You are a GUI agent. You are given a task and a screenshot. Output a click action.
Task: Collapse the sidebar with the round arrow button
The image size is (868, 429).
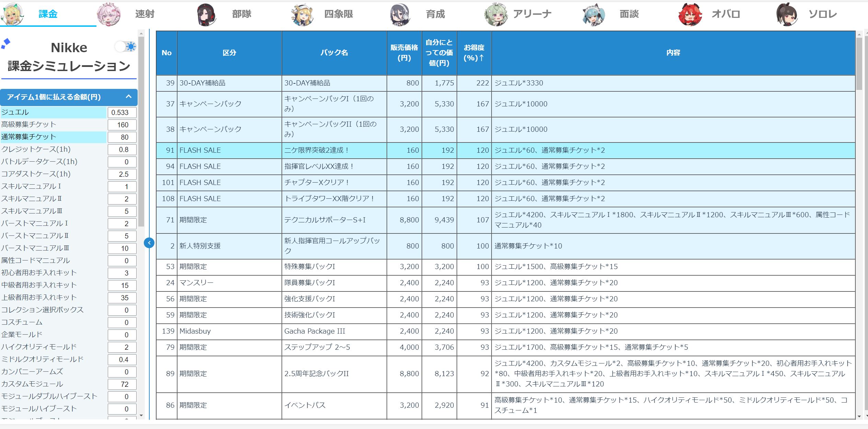149,243
